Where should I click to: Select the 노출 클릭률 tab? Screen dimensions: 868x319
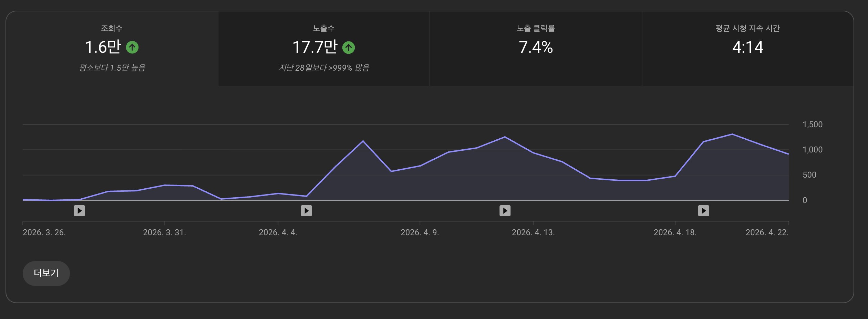pyautogui.click(x=536, y=48)
